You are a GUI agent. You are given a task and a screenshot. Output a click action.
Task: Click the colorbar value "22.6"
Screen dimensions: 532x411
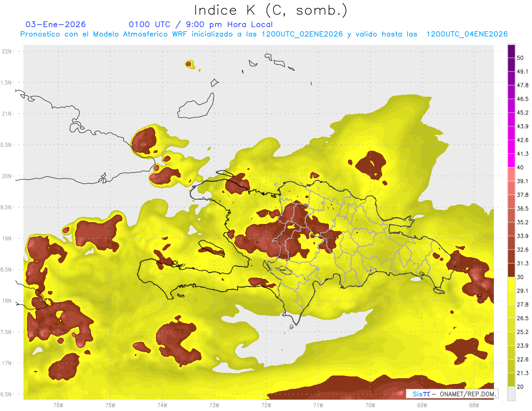pos(523,359)
